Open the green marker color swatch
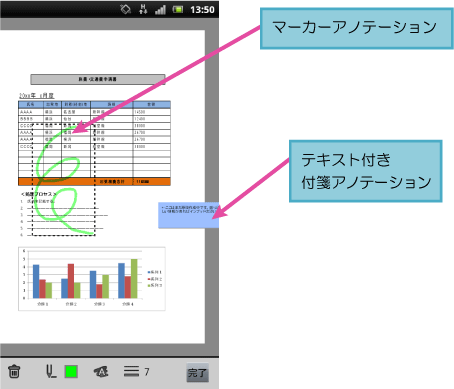 (x=71, y=371)
